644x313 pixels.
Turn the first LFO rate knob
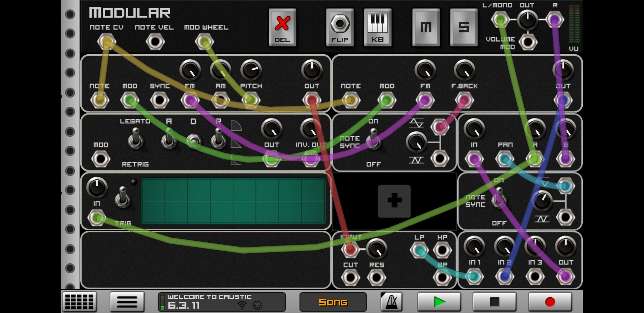pos(416,142)
